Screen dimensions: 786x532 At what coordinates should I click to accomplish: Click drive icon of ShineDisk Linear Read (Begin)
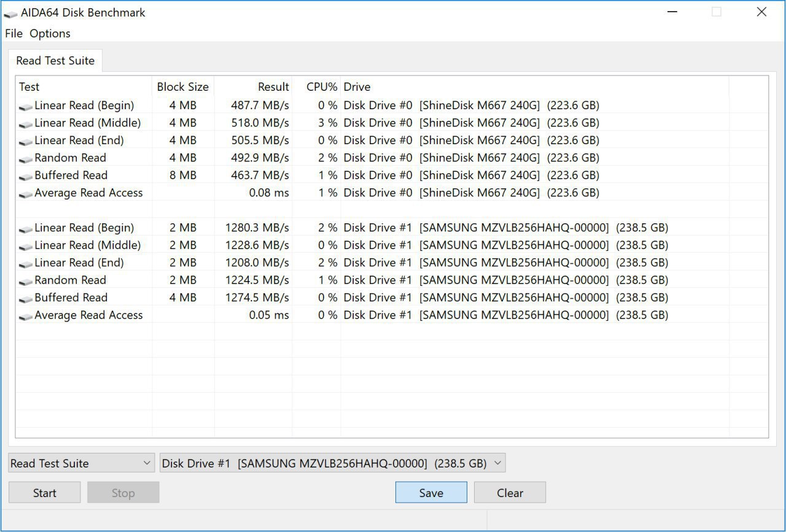click(x=25, y=107)
